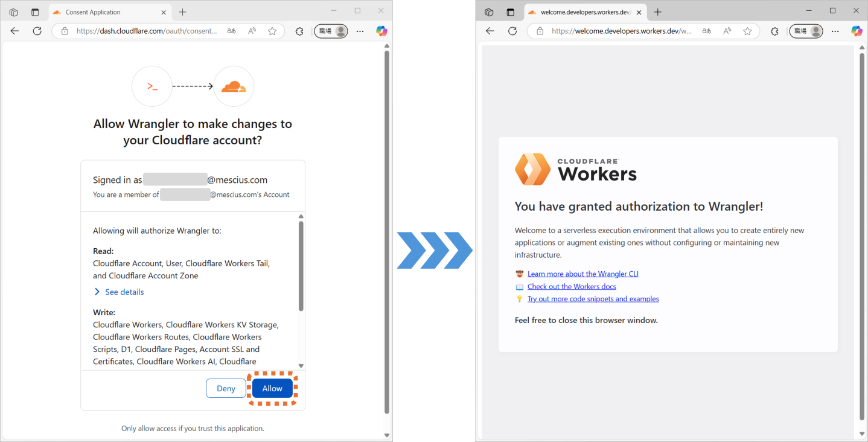Screen dimensions: 868x442
Task: Favorite the welcome.developers.workers.dev page
Action: tap(747, 31)
